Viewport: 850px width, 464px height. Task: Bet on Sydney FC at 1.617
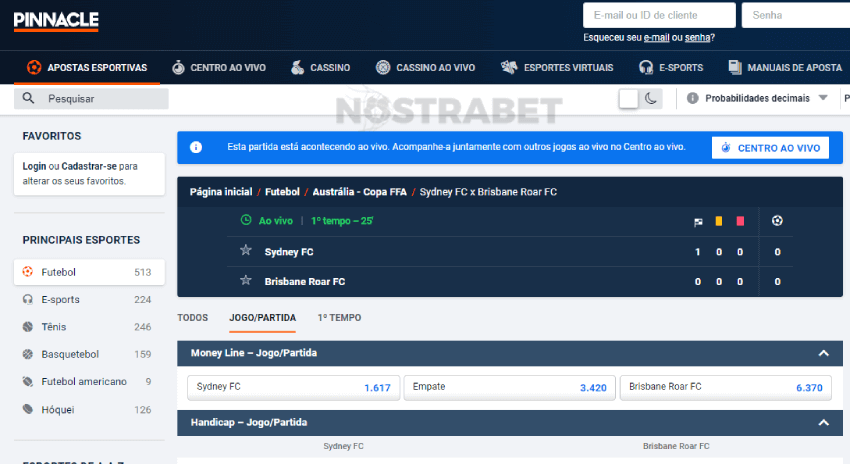pos(293,388)
